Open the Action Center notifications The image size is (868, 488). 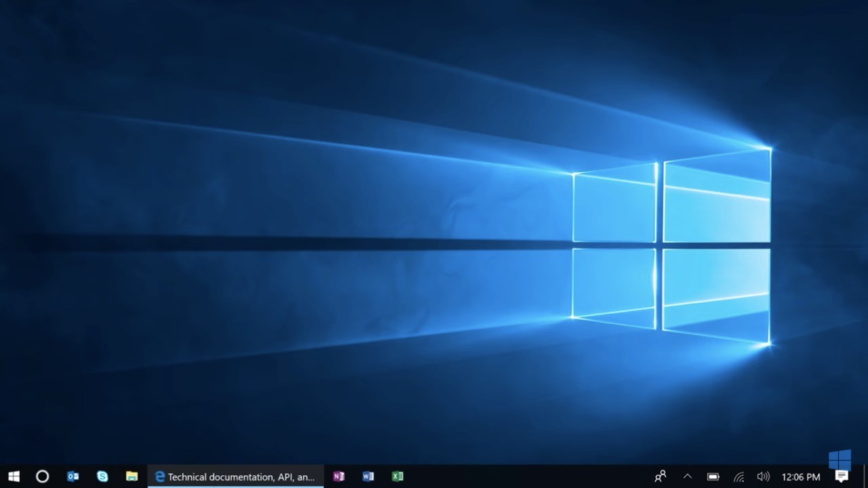(x=842, y=476)
